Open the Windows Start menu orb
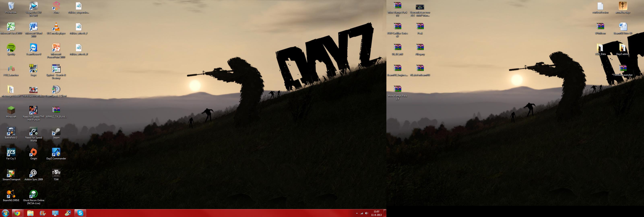644x217 pixels. click(5, 213)
